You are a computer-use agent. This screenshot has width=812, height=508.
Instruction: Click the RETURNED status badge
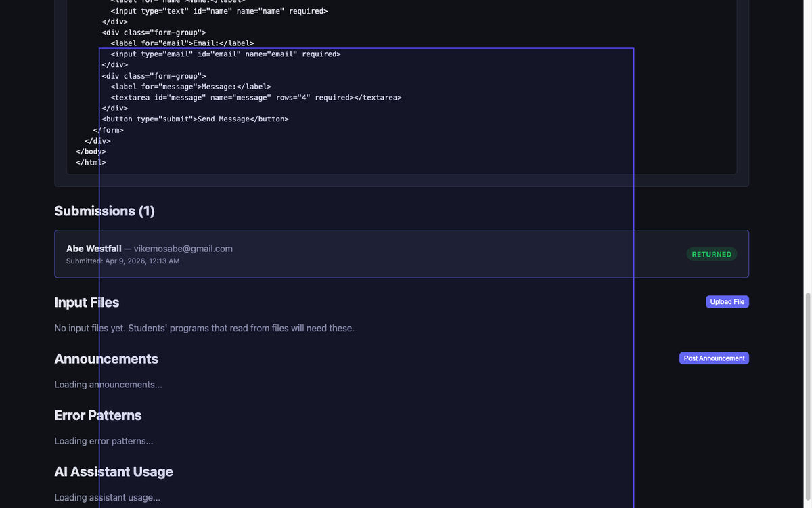pos(711,255)
